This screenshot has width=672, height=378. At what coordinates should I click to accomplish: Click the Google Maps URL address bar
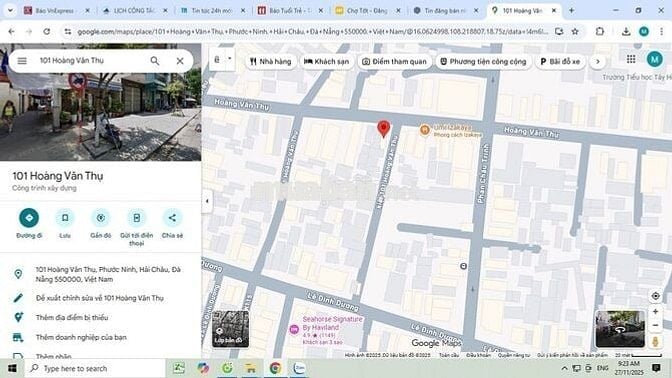(x=312, y=31)
